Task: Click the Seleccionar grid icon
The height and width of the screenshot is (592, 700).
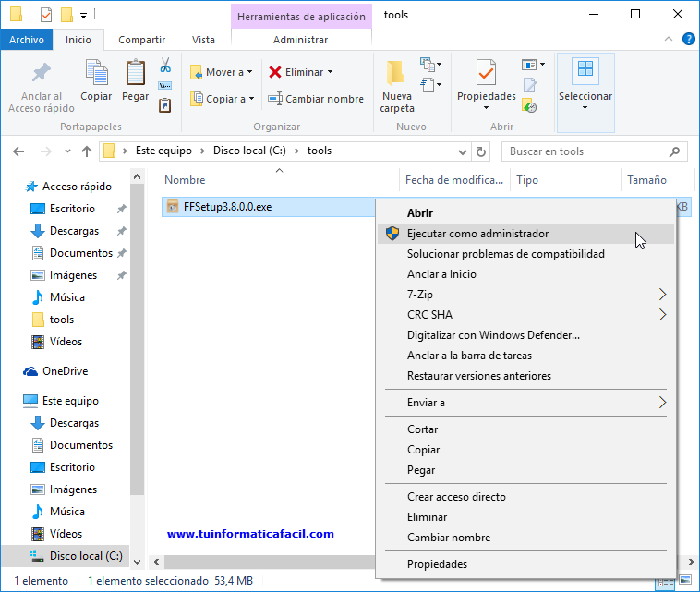Action: point(585,69)
